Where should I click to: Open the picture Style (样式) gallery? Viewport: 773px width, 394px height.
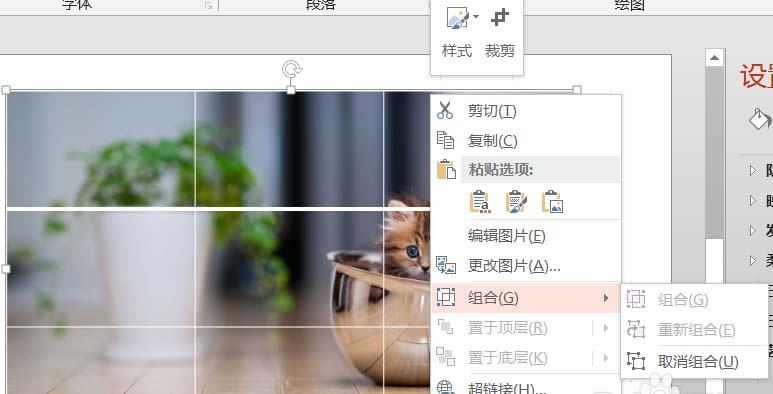click(x=457, y=32)
